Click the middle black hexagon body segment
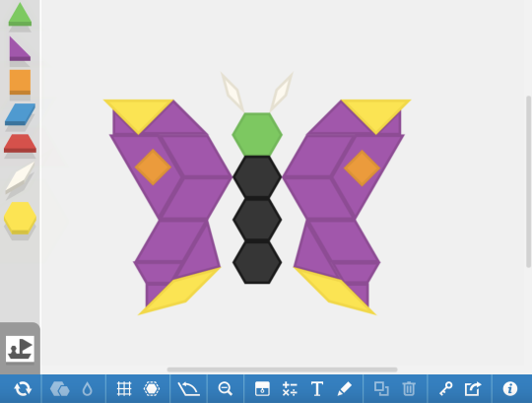 tap(257, 220)
